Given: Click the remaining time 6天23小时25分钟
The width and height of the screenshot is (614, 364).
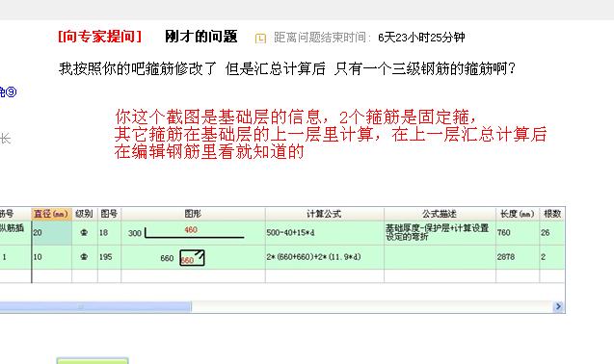Looking at the screenshot, I should (421, 38).
